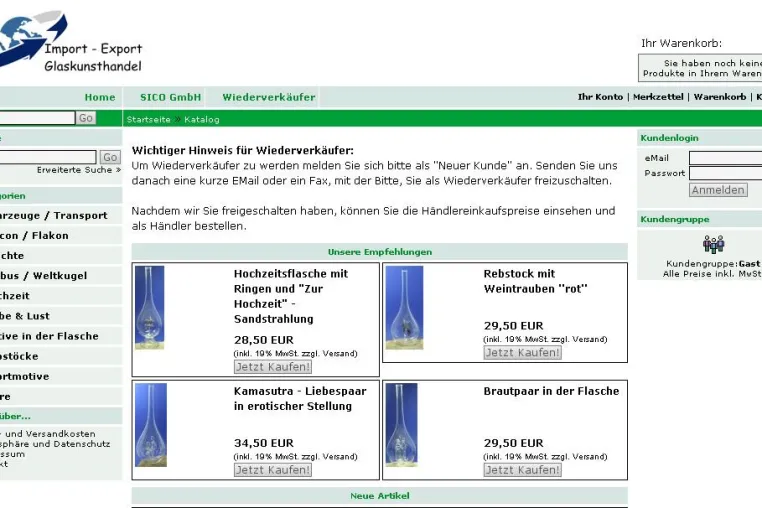The height and width of the screenshot is (508, 762).
Task: Click the Passwort login field
Action: [726, 173]
